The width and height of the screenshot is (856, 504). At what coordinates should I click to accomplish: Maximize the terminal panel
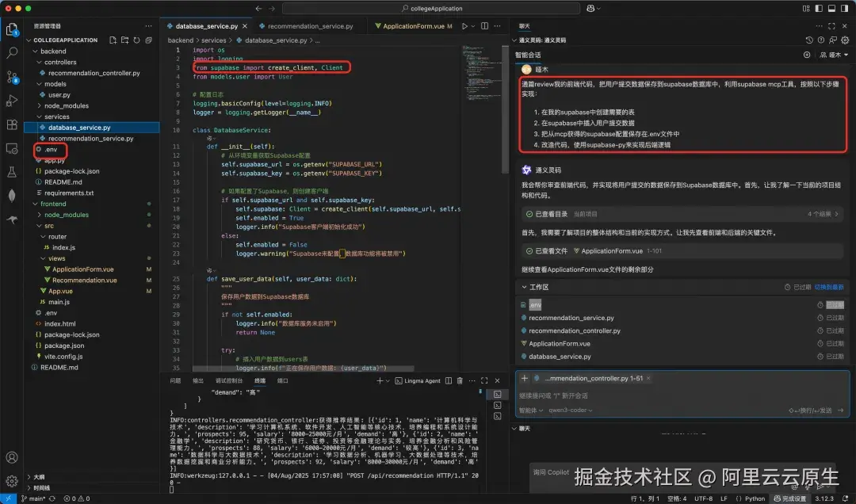(484, 380)
